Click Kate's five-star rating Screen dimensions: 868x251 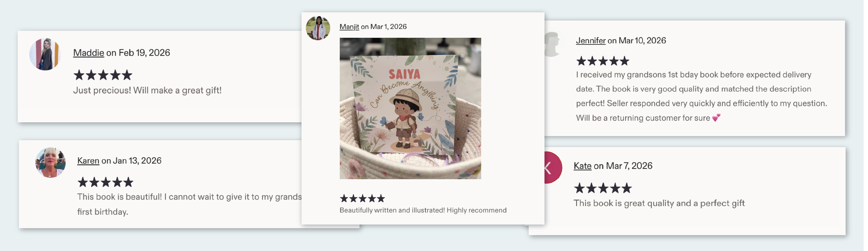(603, 188)
